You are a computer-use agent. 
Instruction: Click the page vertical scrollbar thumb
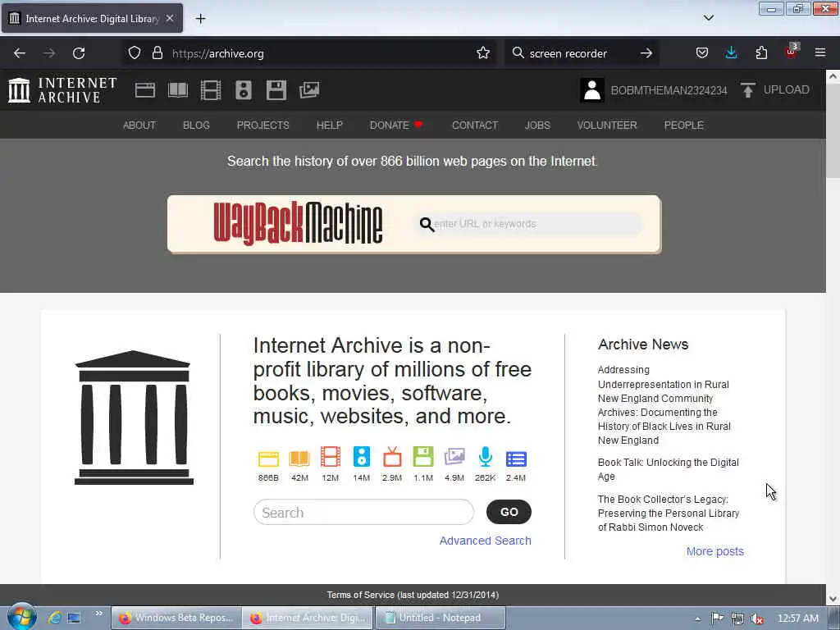[833, 130]
